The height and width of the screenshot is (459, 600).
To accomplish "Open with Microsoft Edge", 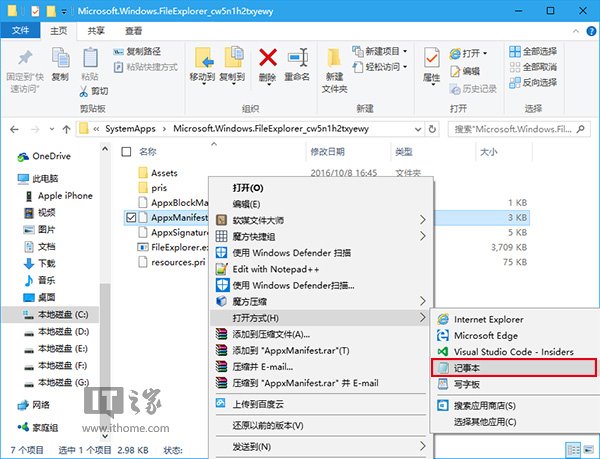I will [513, 335].
